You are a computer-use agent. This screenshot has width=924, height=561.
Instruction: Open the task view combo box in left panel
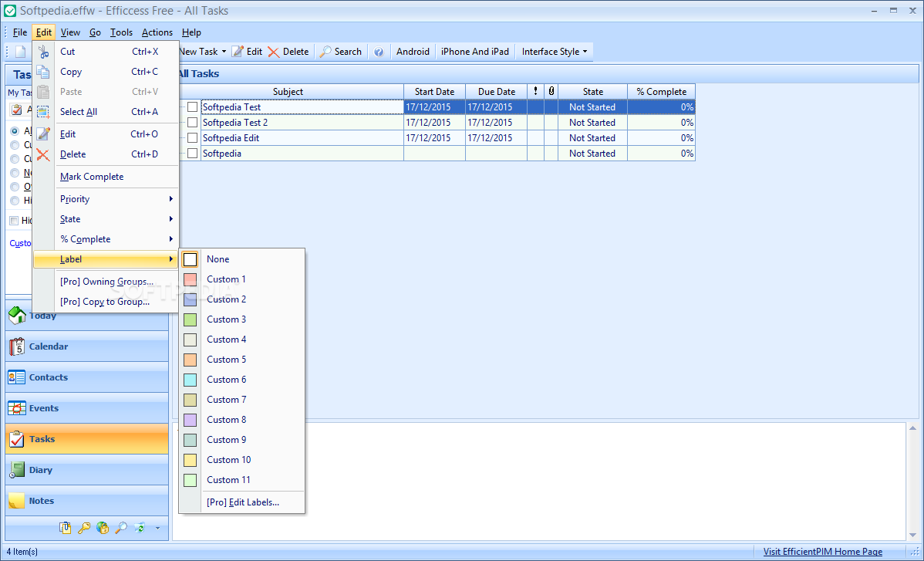21,110
